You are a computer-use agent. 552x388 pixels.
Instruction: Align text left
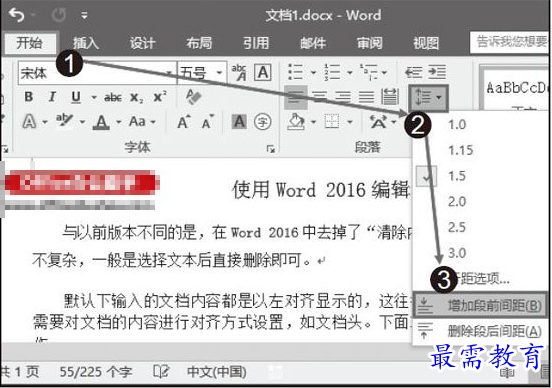(296, 97)
